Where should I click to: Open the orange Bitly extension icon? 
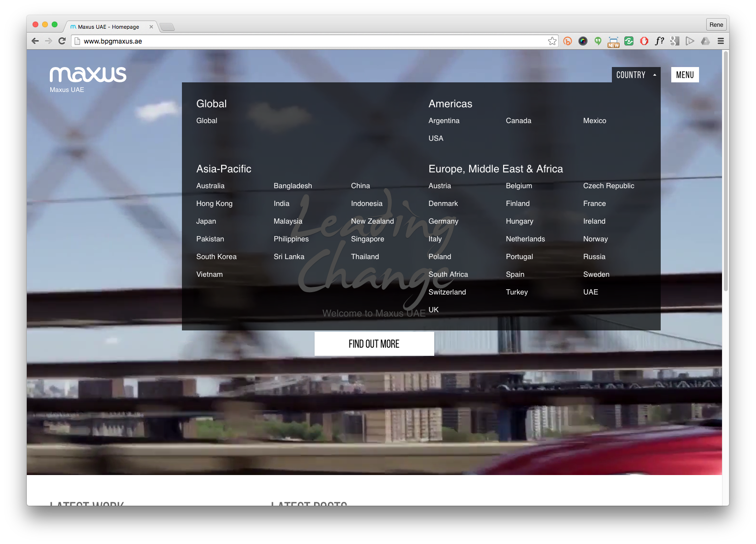point(567,41)
